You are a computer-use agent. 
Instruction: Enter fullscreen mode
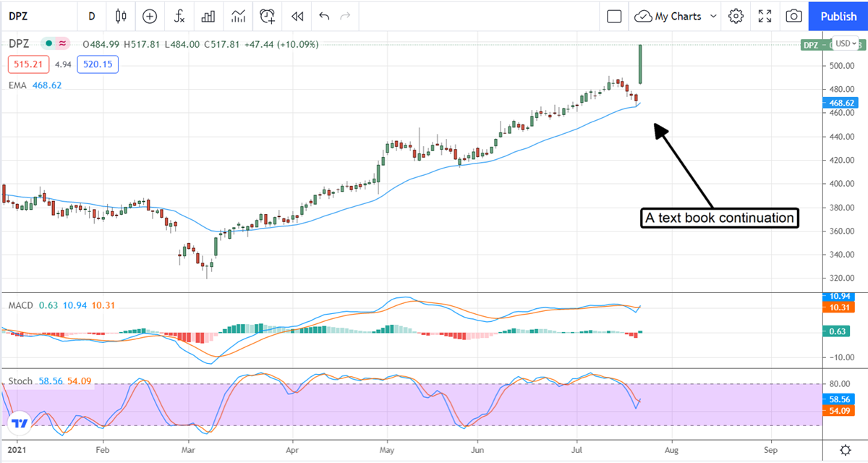pyautogui.click(x=765, y=16)
